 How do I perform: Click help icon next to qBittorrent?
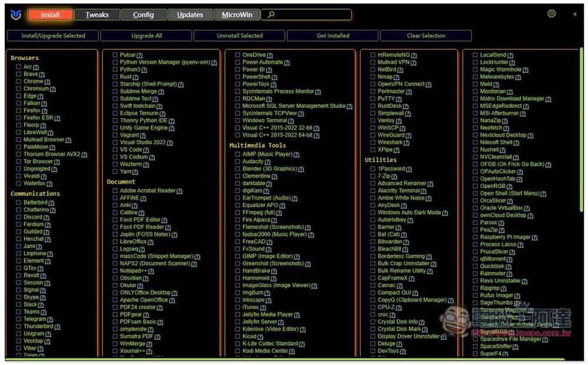coord(510,260)
